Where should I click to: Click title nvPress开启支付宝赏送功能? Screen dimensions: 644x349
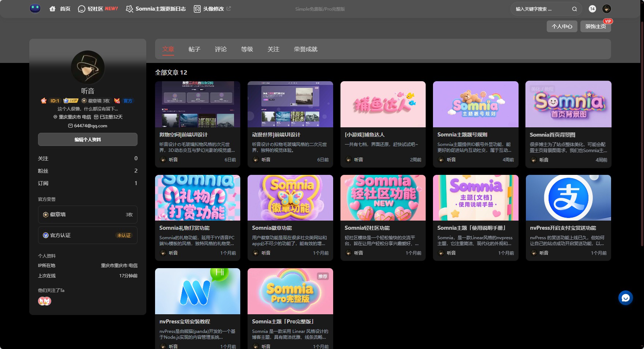(x=563, y=228)
